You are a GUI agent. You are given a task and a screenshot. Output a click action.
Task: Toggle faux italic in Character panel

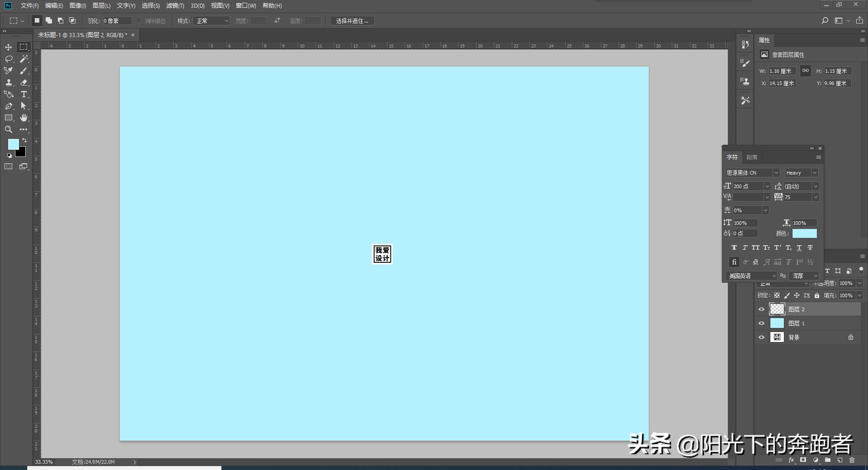[x=745, y=248]
